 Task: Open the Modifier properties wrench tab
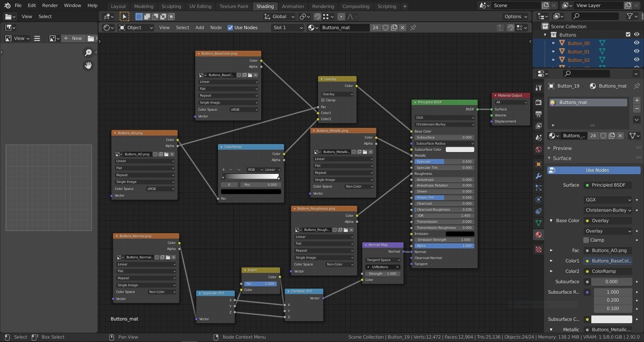tap(538, 176)
